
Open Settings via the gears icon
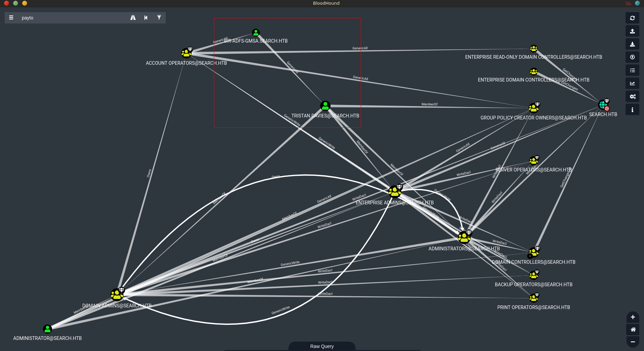pyautogui.click(x=632, y=97)
